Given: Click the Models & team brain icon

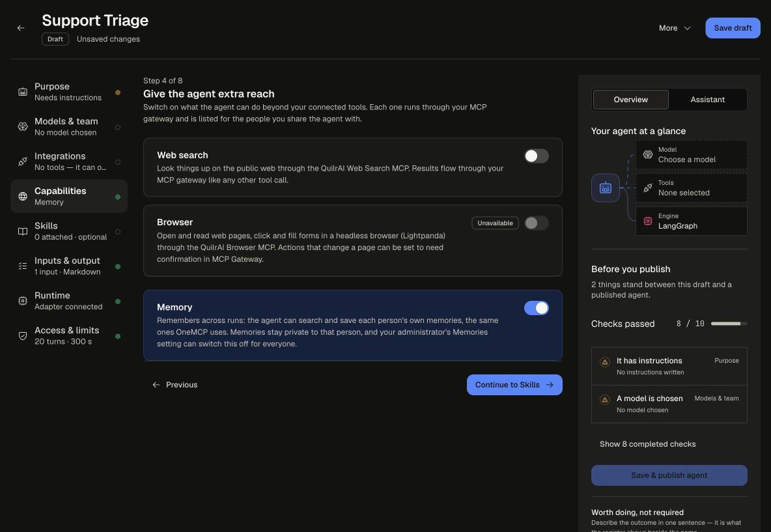Looking at the screenshot, I should pyautogui.click(x=23, y=127).
